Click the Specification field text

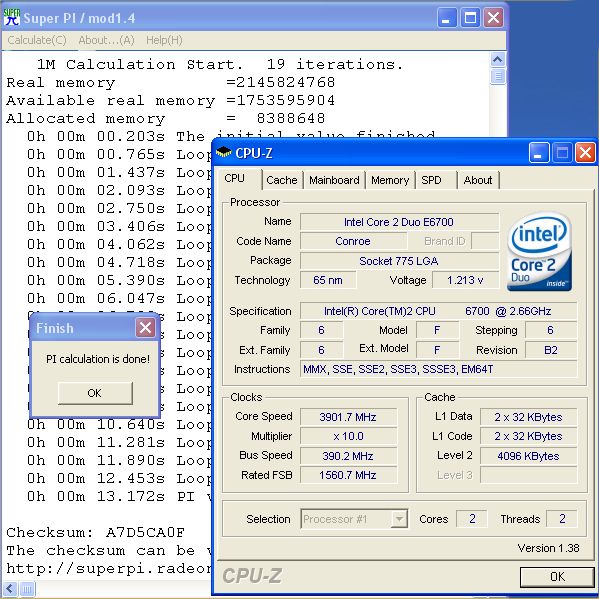[x=438, y=311]
